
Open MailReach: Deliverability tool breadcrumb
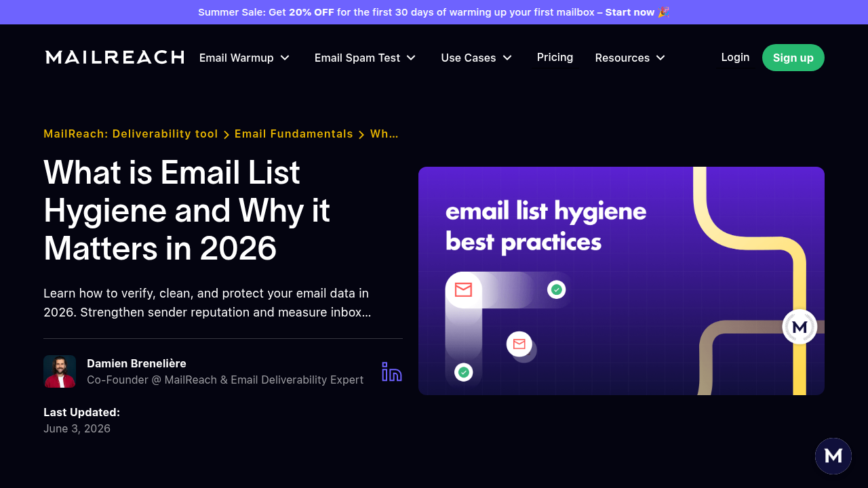[131, 134]
